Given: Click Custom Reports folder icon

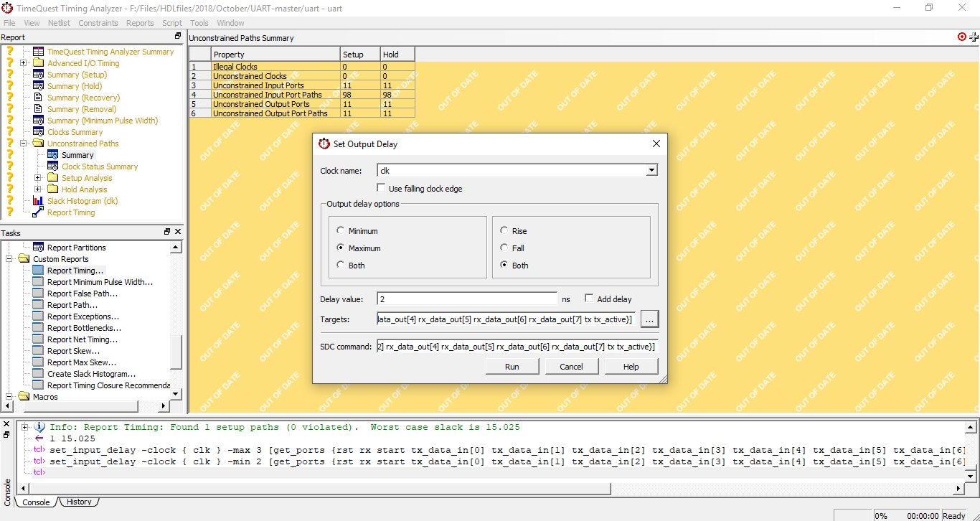Looking at the screenshot, I should (x=24, y=259).
